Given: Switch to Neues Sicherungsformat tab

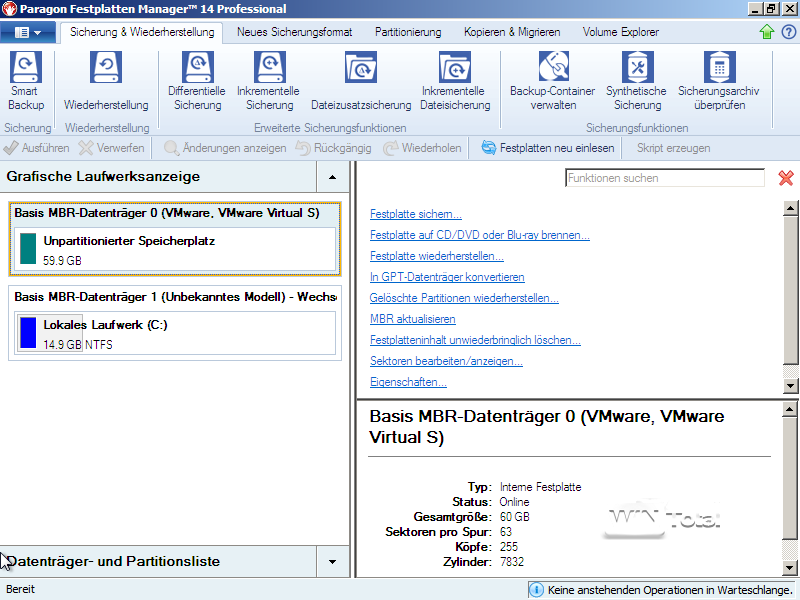Looking at the screenshot, I should [294, 32].
